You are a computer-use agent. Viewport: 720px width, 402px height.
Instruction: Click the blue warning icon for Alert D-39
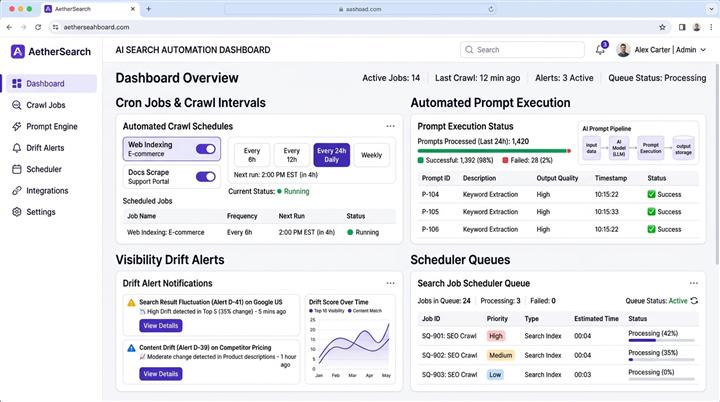(131, 348)
